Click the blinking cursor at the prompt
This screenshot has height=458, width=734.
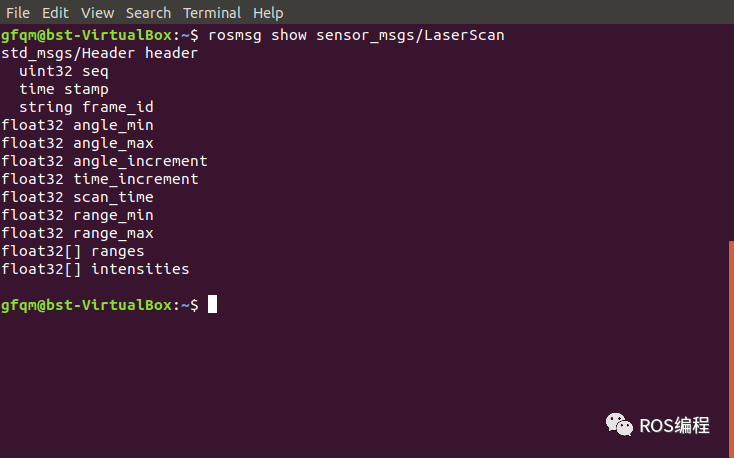212,304
